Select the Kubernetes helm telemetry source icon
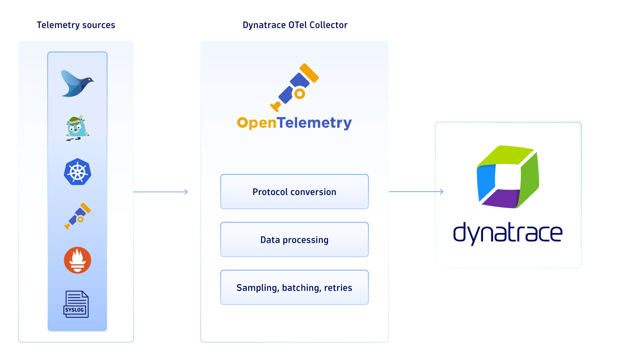 click(x=77, y=172)
